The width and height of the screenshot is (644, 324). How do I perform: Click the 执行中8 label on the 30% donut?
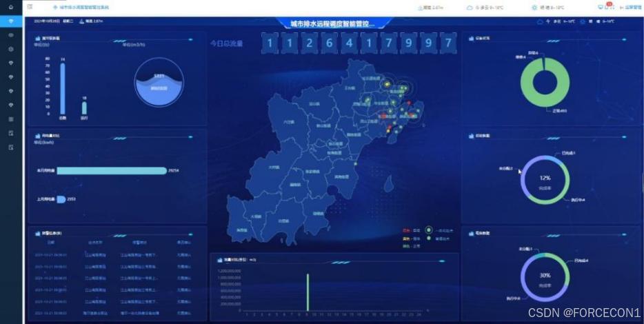pyautogui.click(x=514, y=298)
